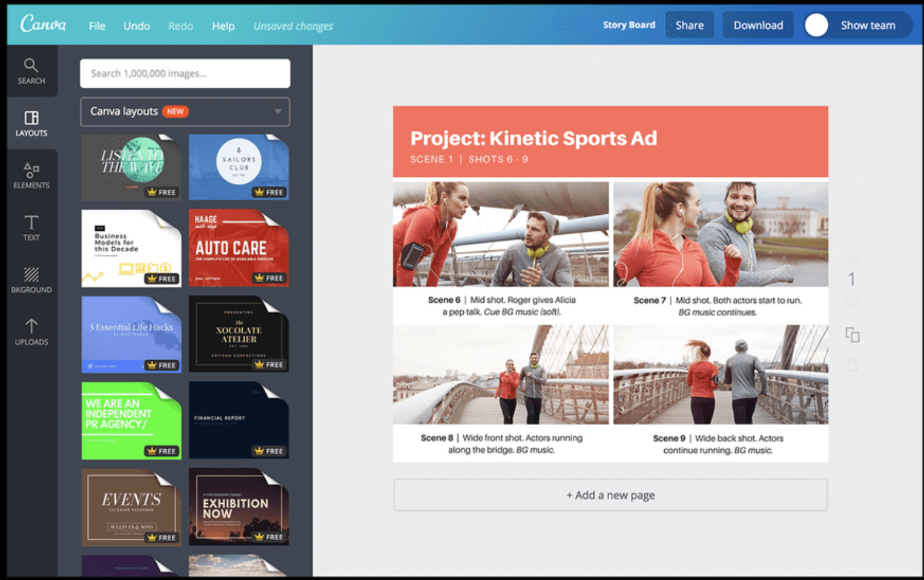Choose the Financial Report layout
The width and height of the screenshot is (924, 580).
click(239, 421)
